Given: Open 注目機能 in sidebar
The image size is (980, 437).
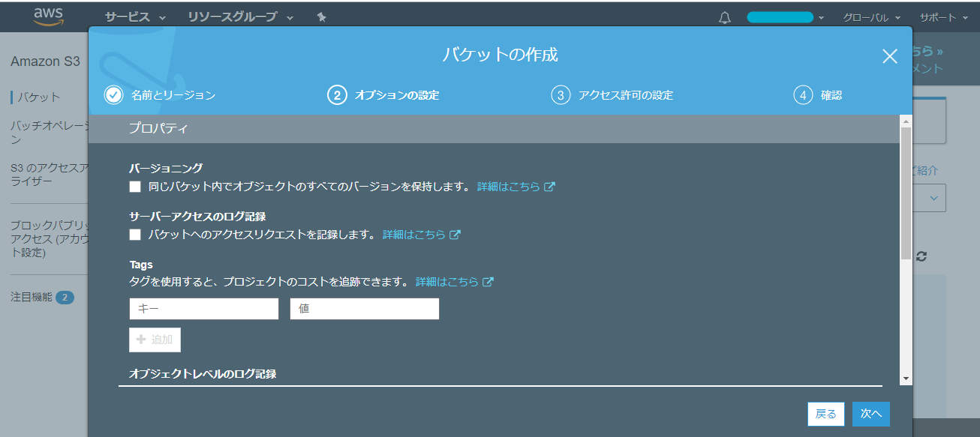Looking at the screenshot, I should (x=32, y=297).
